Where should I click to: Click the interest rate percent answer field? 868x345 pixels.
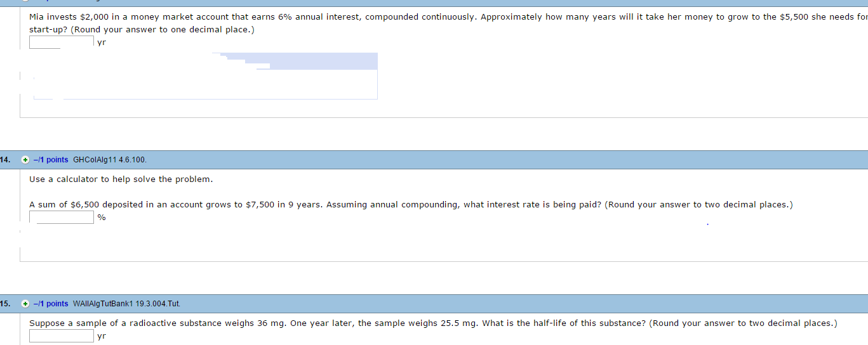click(x=62, y=218)
